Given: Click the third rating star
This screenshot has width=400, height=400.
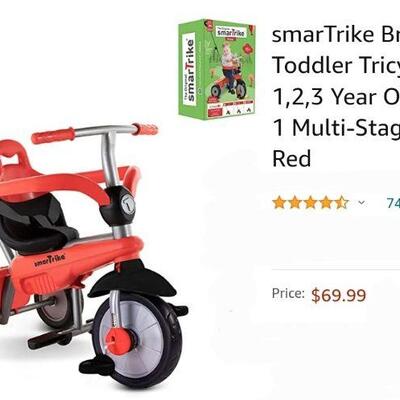Looking at the screenshot, I should [310, 202].
